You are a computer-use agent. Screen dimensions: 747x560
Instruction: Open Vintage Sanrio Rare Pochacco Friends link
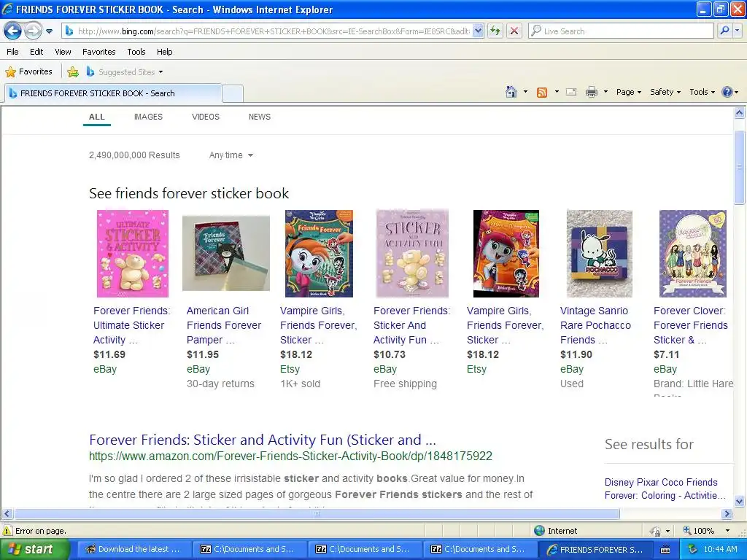tap(595, 325)
